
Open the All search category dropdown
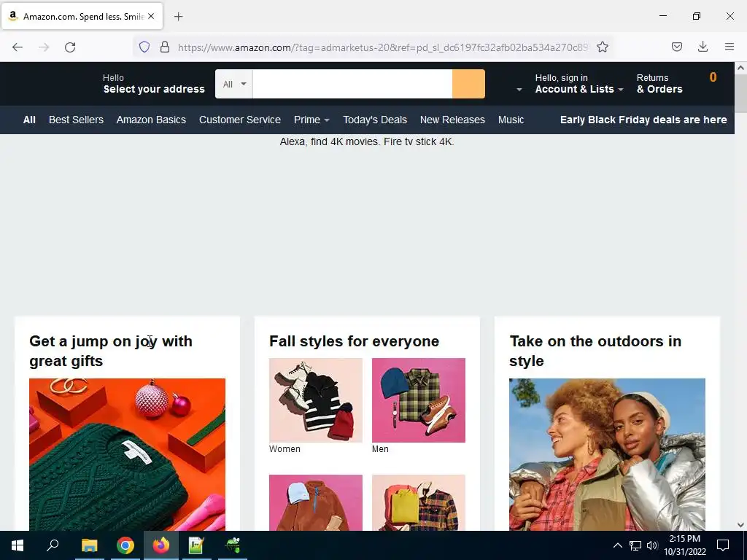click(x=234, y=85)
